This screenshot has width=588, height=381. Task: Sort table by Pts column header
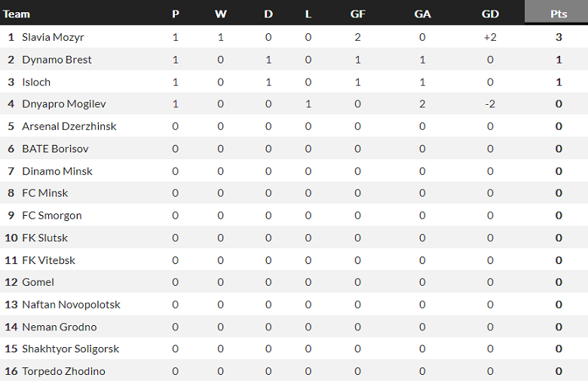tap(559, 14)
